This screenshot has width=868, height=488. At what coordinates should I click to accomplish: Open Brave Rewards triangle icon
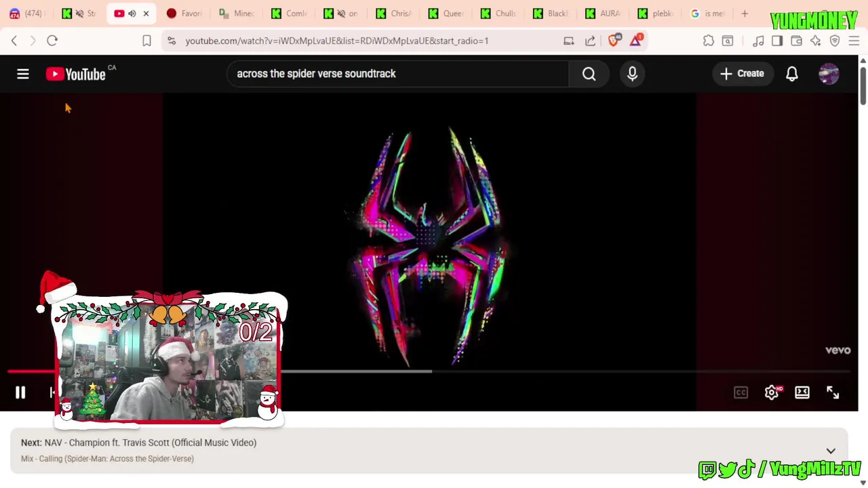pyautogui.click(x=635, y=41)
